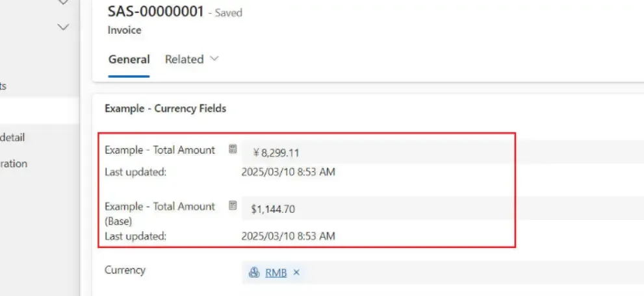Switch to the General tab
The image size is (644, 296).
click(129, 59)
